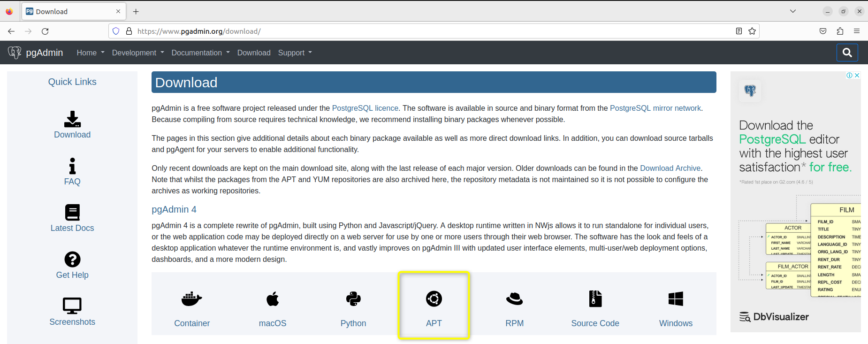The height and width of the screenshot is (344, 868).
Task: Click the tracking protection shield icon
Action: tap(116, 31)
